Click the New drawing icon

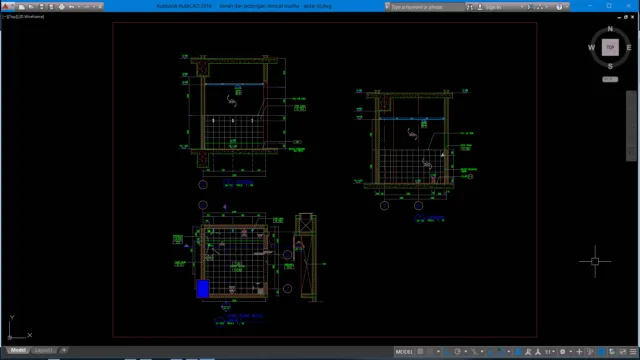22,7
